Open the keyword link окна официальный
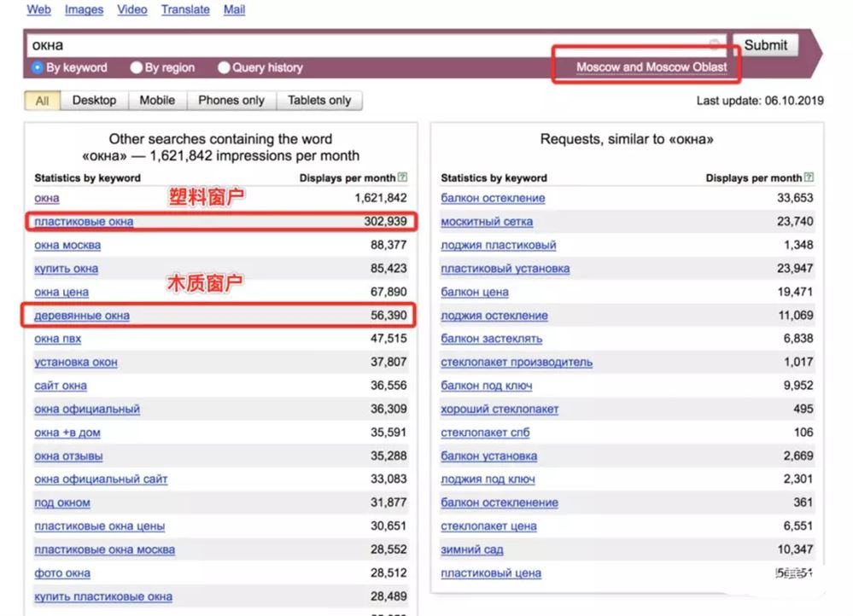Viewport: 853px width, 616px height. pos(87,409)
